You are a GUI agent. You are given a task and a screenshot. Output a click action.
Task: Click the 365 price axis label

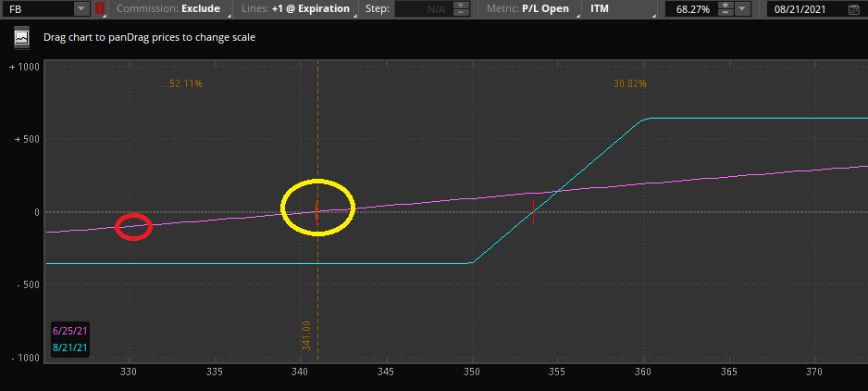[729, 372]
